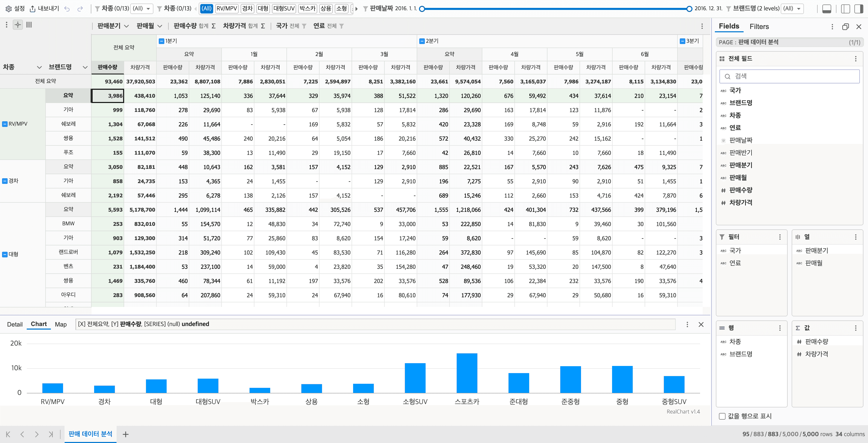Close the chart panel
The image size is (868, 443).
(x=701, y=324)
